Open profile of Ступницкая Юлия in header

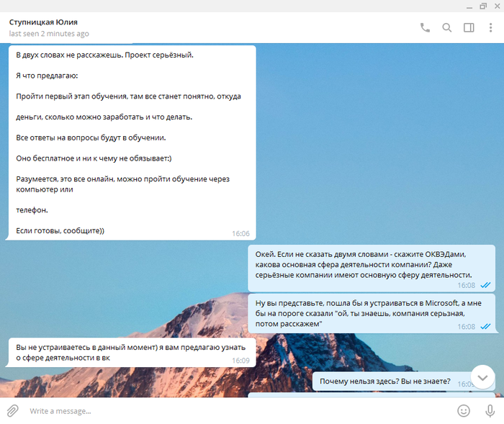pyautogui.click(x=43, y=22)
